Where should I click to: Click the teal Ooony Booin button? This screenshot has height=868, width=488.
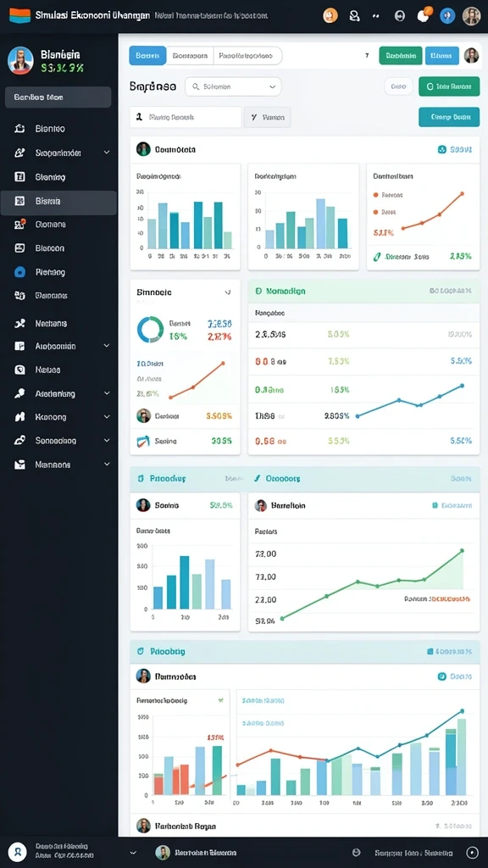[449, 117]
